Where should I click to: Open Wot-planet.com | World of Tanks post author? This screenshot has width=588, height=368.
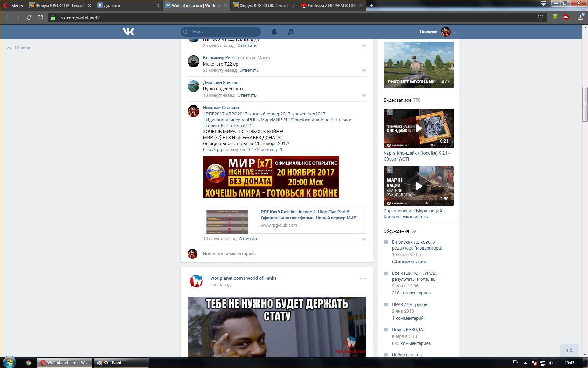(x=243, y=278)
